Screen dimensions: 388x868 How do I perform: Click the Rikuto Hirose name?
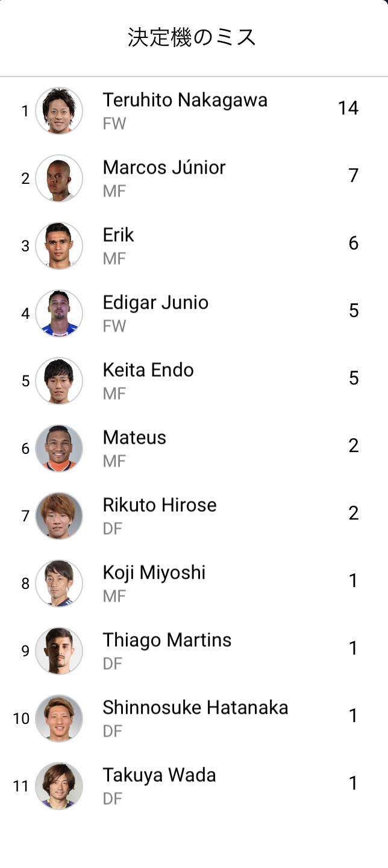pos(160,505)
